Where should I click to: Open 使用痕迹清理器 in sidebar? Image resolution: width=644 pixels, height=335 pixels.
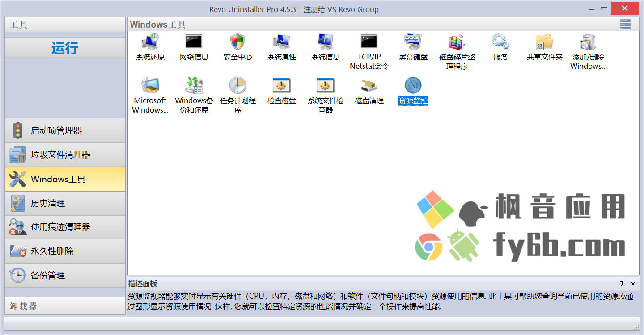[x=65, y=227]
